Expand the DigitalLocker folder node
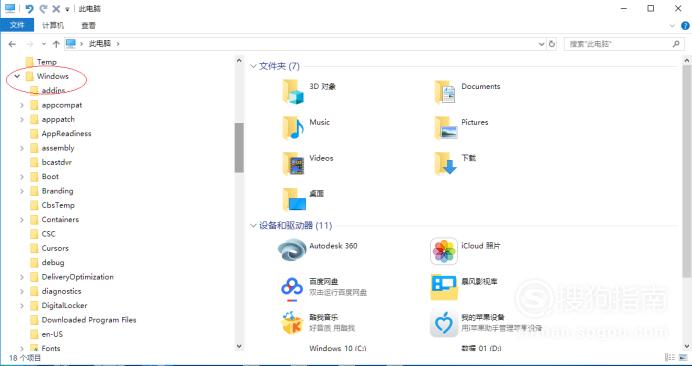692x366 pixels. [x=22, y=306]
